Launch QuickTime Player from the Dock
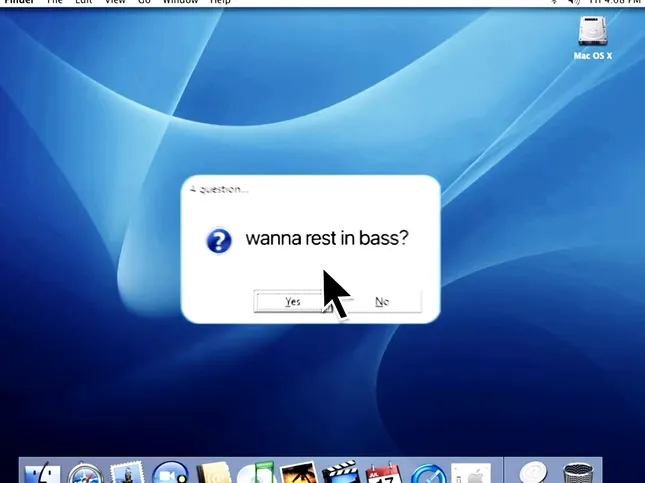This screenshot has width=645, height=483. [x=427, y=473]
